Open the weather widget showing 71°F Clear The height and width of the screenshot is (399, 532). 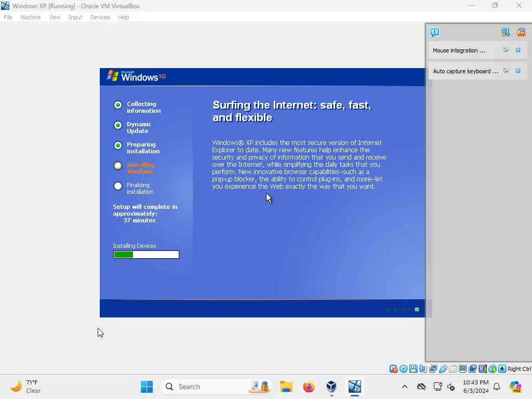(x=26, y=387)
